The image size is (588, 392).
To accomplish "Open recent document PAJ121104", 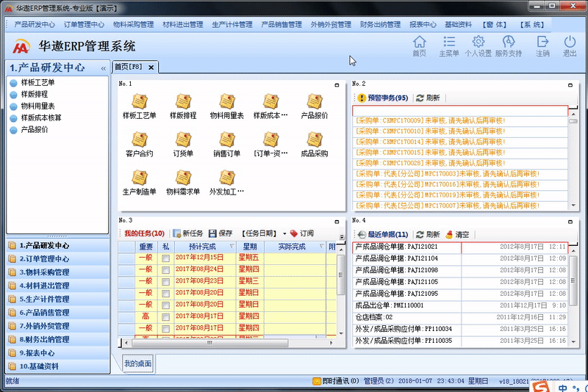I will click(460, 258).
